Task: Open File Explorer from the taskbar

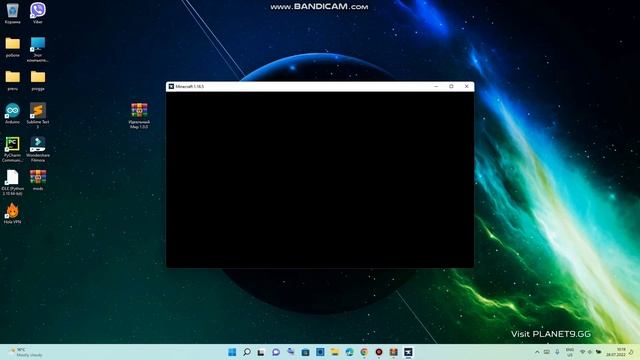Action: point(335,352)
